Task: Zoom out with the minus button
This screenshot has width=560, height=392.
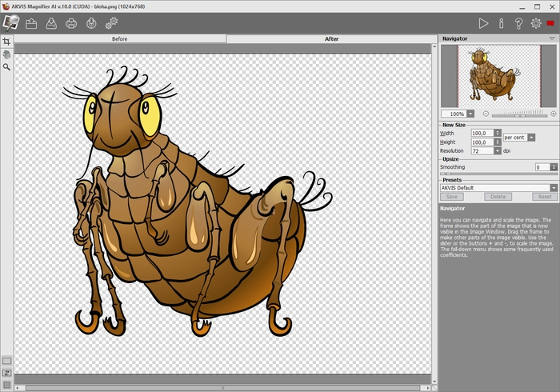Action: [486, 114]
